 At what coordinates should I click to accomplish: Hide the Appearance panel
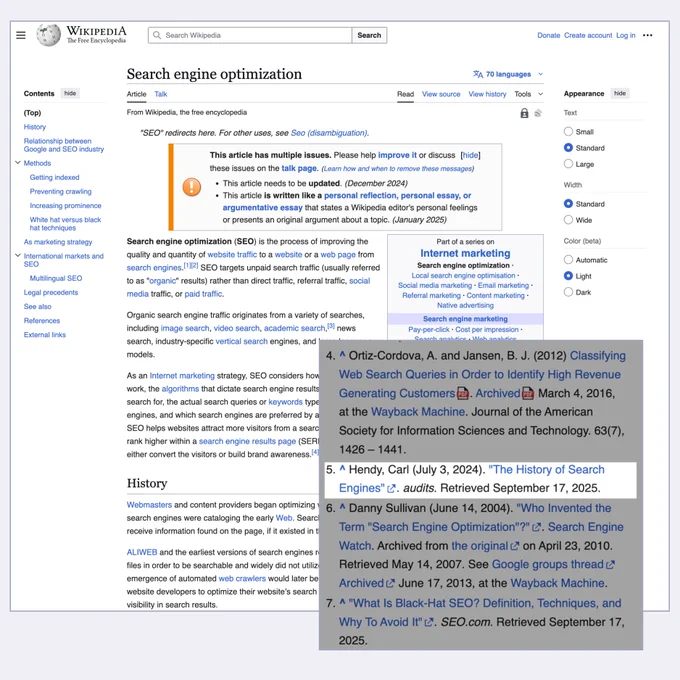point(620,93)
